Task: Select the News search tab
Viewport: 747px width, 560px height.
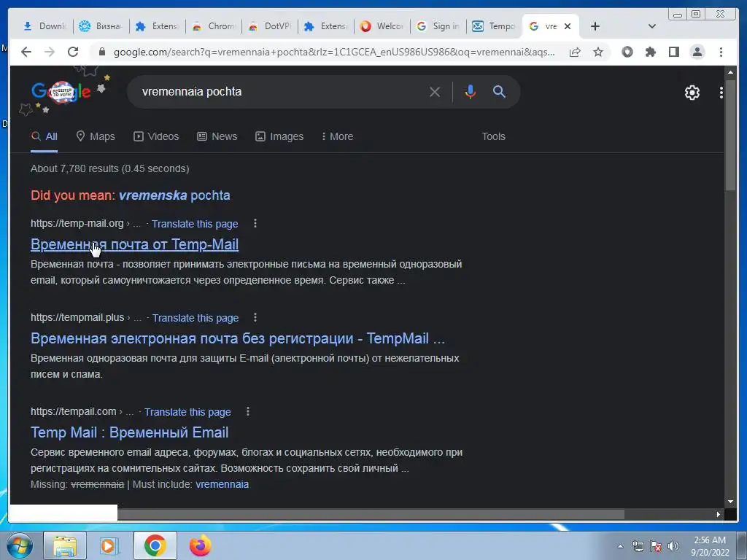Action: coord(217,136)
